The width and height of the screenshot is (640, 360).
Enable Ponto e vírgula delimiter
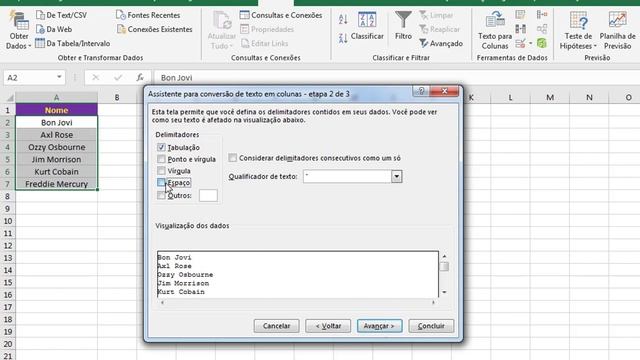tap(161, 159)
